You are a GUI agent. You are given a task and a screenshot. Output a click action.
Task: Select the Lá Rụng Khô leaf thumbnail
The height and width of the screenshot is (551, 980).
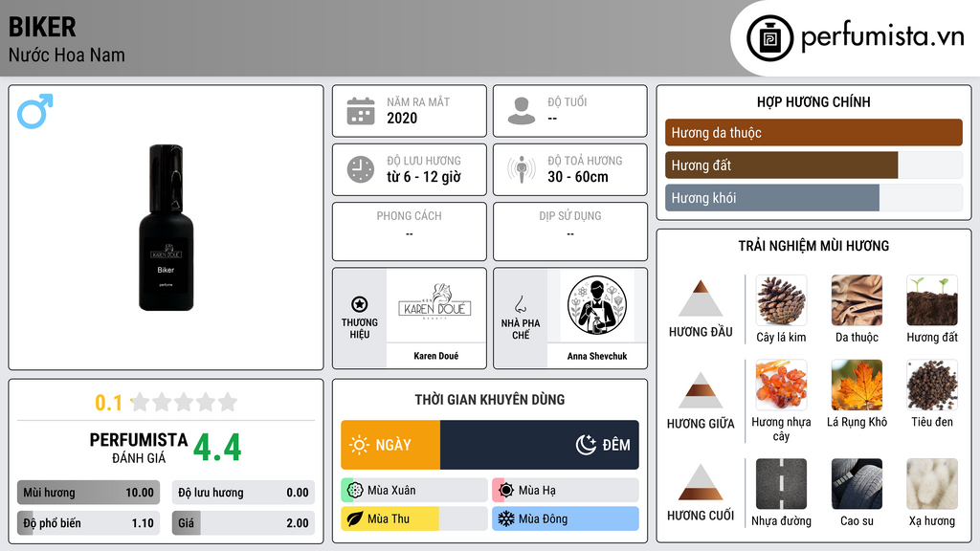(857, 385)
